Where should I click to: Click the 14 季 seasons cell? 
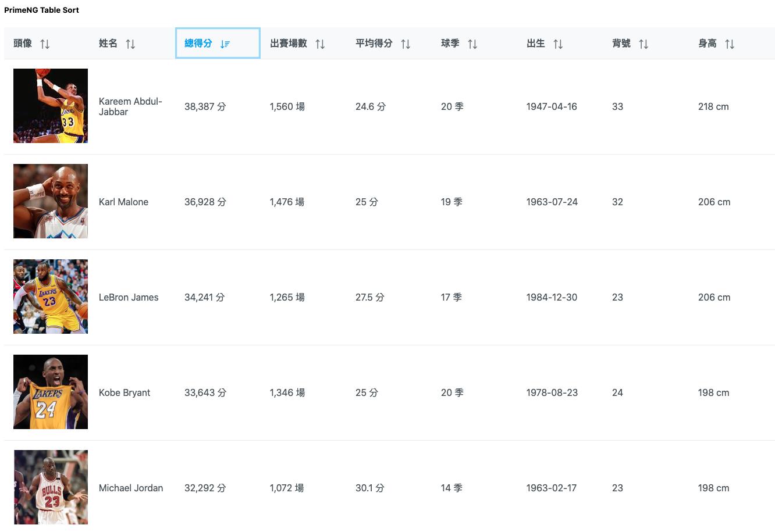(x=452, y=488)
